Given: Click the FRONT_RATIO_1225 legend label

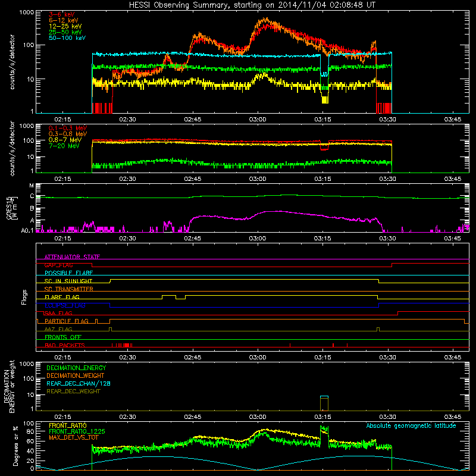Looking at the screenshot, I should pos(77,431).
